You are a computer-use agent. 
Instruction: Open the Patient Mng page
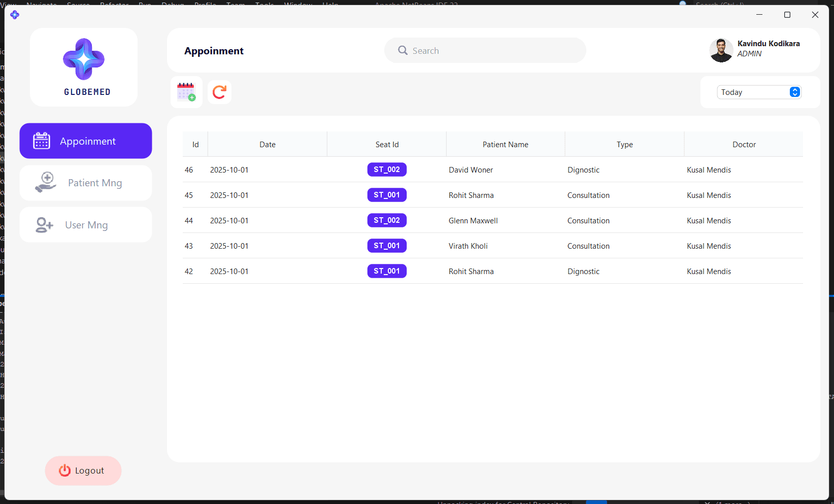click(86, 183)
